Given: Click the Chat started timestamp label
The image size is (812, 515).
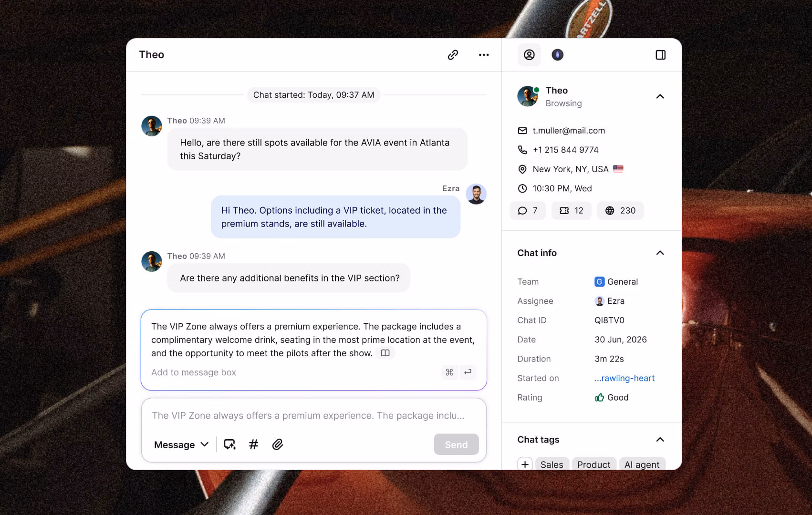Looking at the screenshot, I should [313, 95].
